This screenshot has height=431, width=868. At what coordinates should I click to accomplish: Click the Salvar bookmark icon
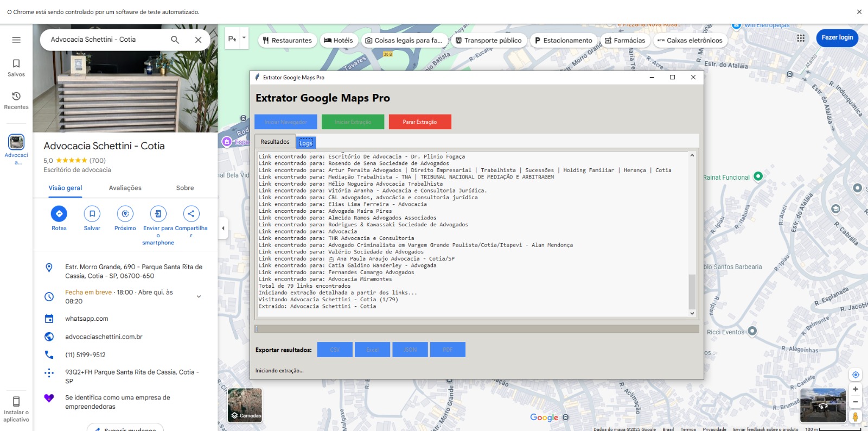tap(92, 214)
